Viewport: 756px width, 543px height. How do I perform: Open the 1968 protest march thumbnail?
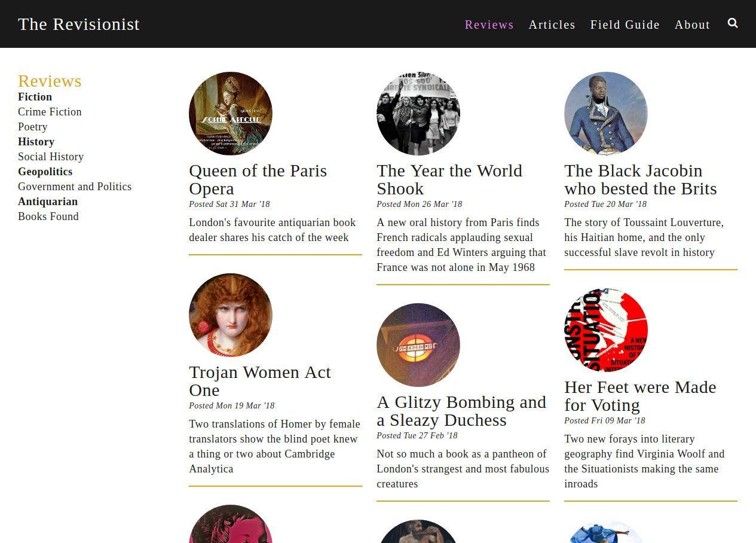(x=418, y=114)
